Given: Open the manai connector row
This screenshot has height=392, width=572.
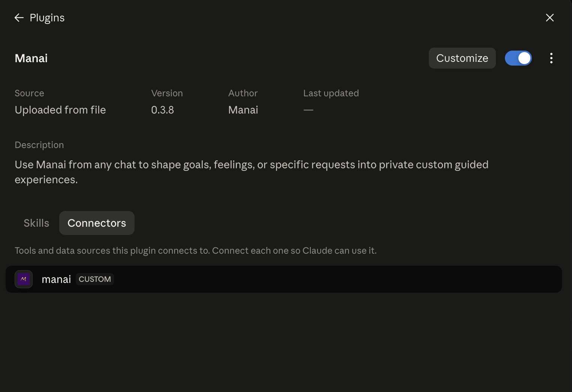Looking at the screenshot, I should pyautogui.click(x=284, y=279).
